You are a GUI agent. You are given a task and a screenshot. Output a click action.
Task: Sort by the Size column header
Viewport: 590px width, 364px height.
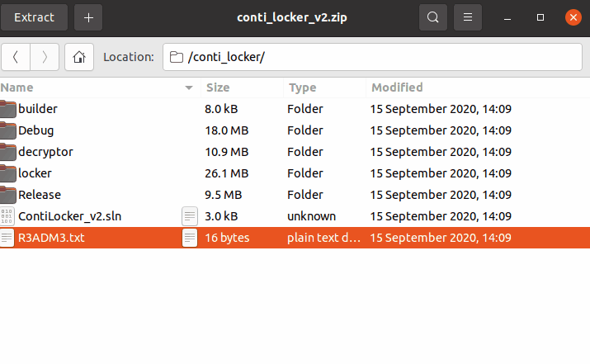point(239,87)
